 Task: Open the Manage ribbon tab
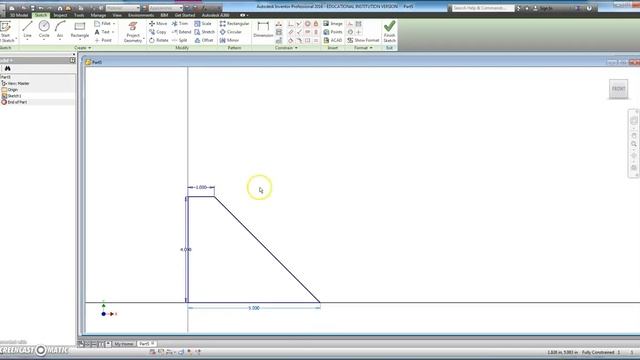coord(98,15)
